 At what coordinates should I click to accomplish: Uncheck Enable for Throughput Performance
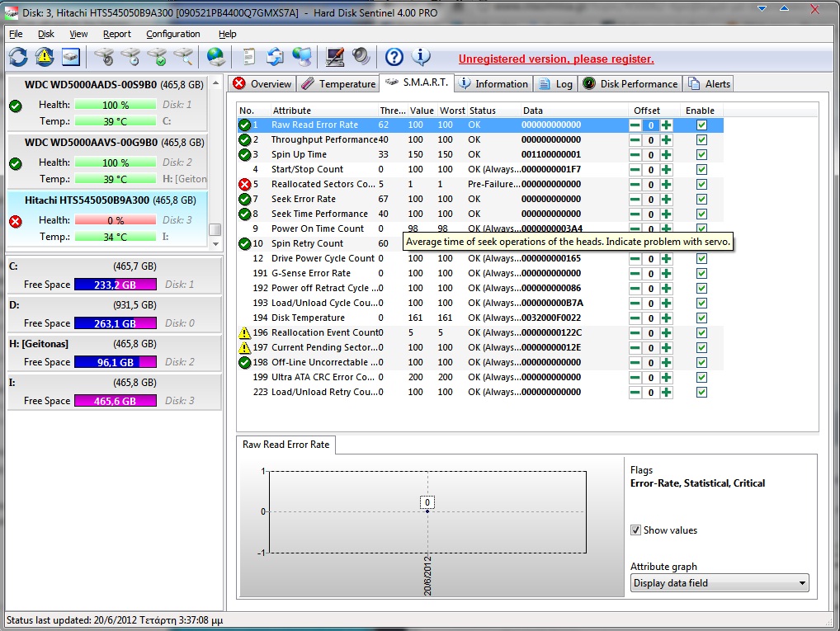(701, 139)
